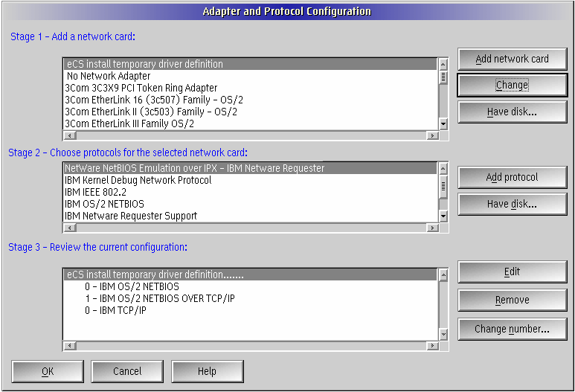The image size is (575, 392).
Task: Select IBM Kernel Debug Network Protocol
Action: [x=251, y=180]
